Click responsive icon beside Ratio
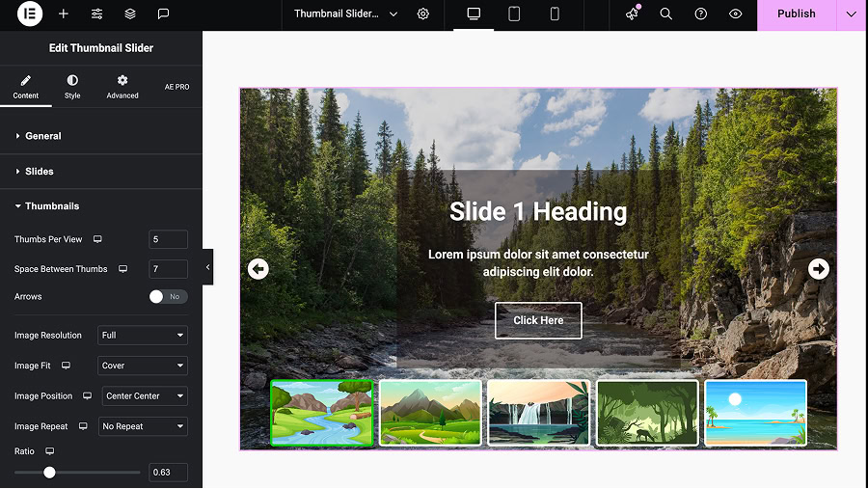This screenshot has height=489, width=868. tap(50, 451)
